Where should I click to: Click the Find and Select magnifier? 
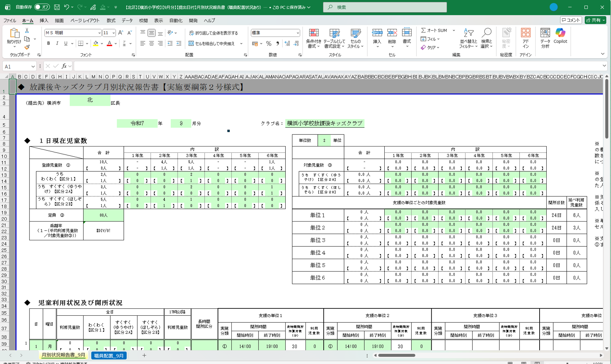pyautogui.click(x=486, y=39)
